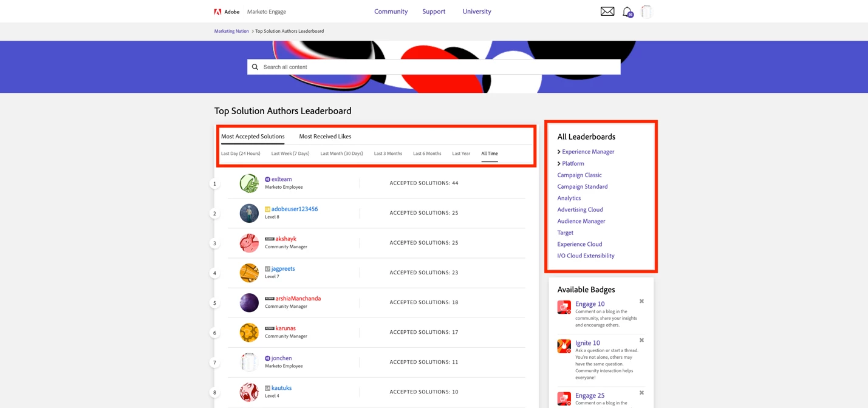Click rank icon beside jagpreets
Screen dimensions: 868x408
tap(267, 269)
